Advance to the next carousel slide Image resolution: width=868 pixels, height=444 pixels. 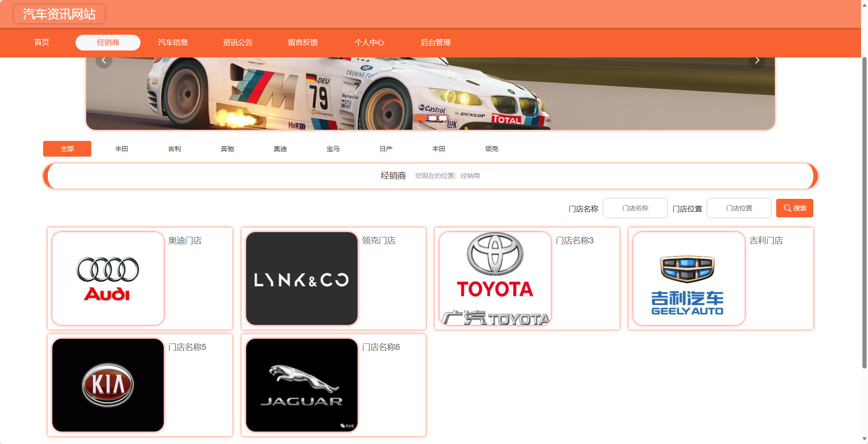click(x=757, y=61)
